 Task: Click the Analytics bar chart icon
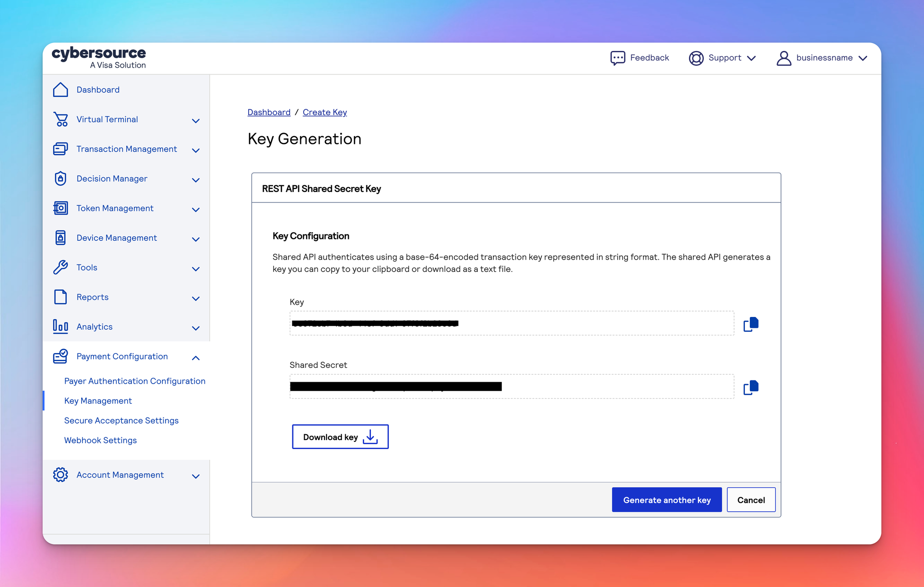coord(60,326)
